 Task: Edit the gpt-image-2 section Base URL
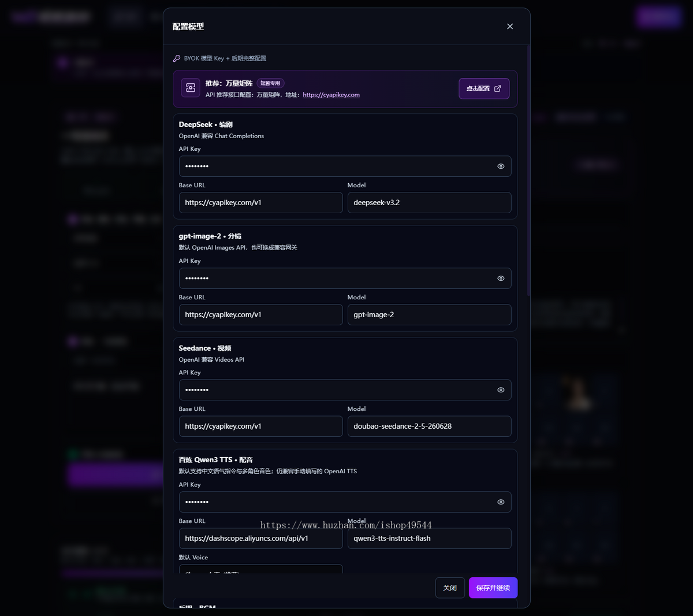click(x=260, y=315)
